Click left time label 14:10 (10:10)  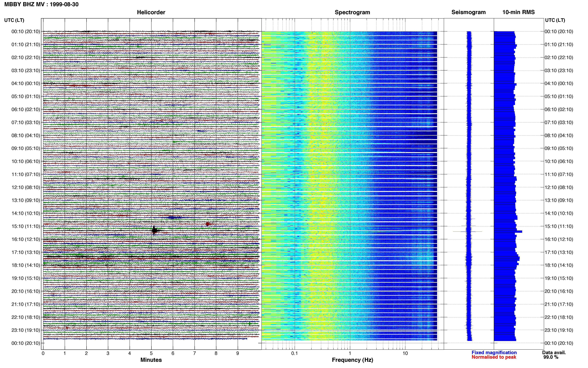26,213
